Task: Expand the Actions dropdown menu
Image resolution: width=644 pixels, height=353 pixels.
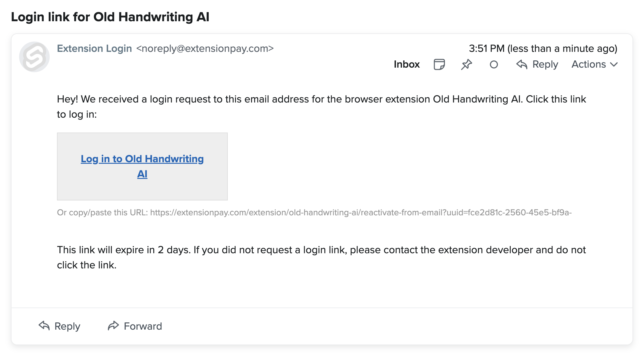Action: pyautogui.click(x=594, y=64)
